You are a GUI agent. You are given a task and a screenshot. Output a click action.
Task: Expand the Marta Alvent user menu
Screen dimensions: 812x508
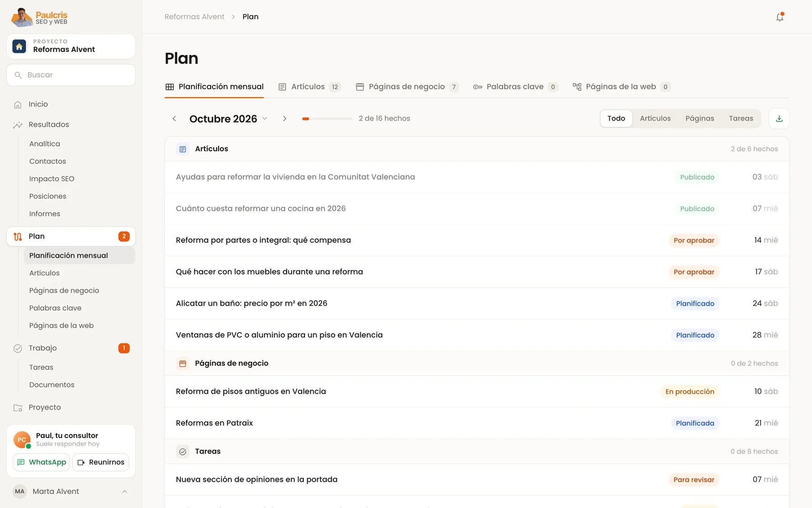coord(71,491)
